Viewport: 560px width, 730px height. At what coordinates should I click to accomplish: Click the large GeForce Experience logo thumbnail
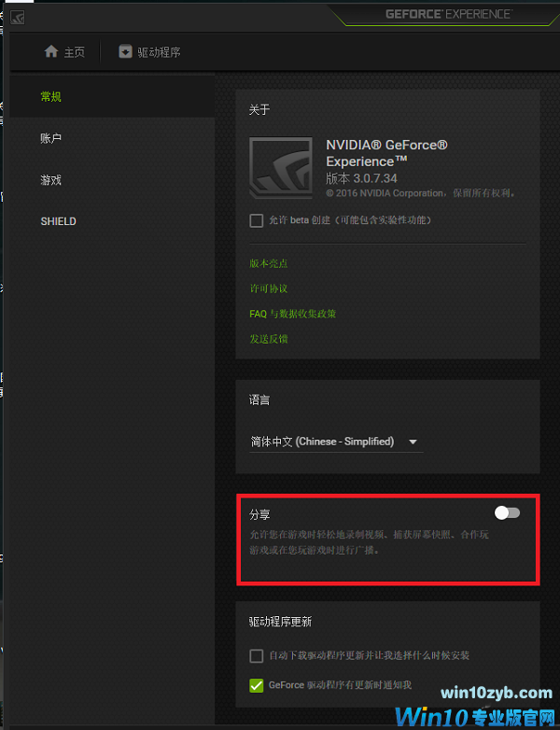coord(281,168)
